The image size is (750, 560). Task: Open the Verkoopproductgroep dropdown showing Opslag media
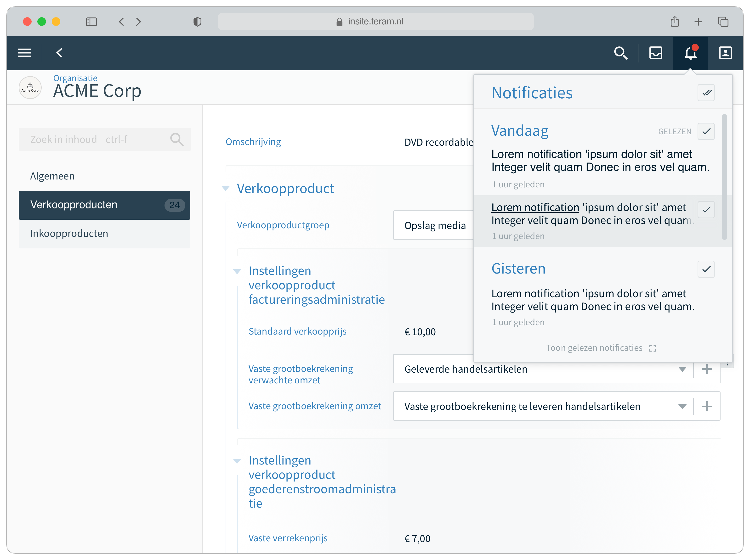tap(435, 225)
